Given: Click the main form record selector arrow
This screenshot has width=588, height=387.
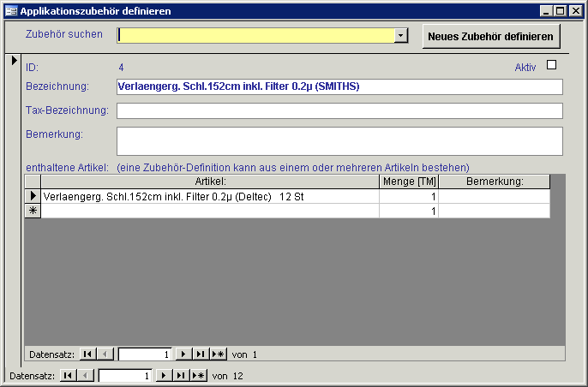Looking at the screenshot, I should [15, 60].
